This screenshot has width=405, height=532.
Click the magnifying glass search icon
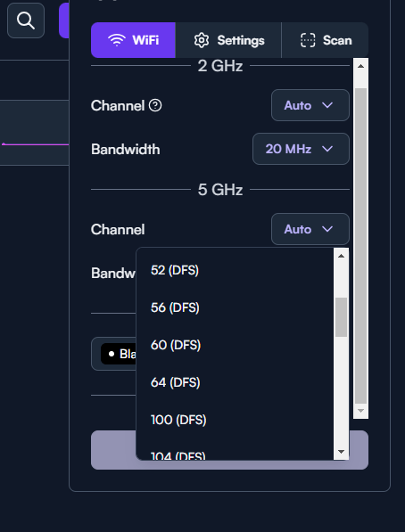pos(26,20)
